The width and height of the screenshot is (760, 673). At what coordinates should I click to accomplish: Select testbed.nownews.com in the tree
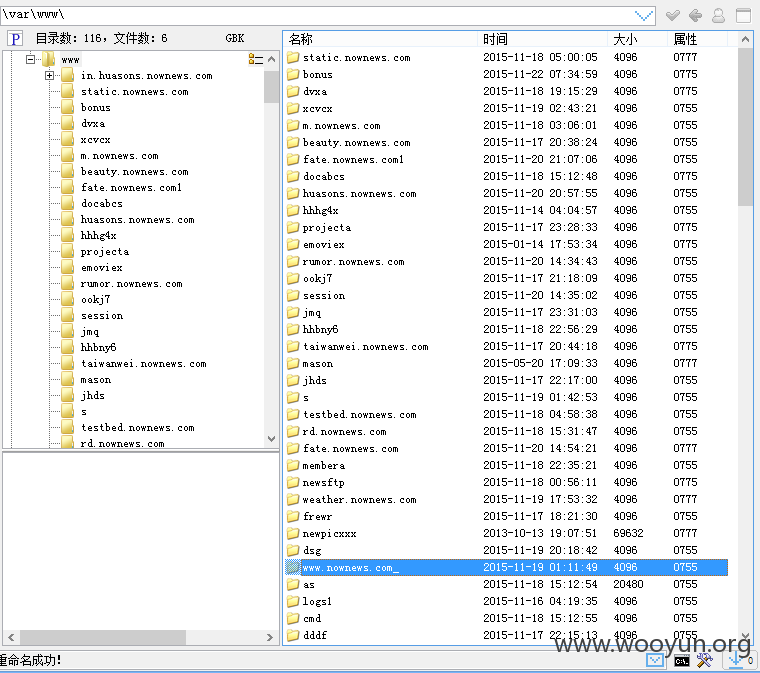click(x=138, y=427)
